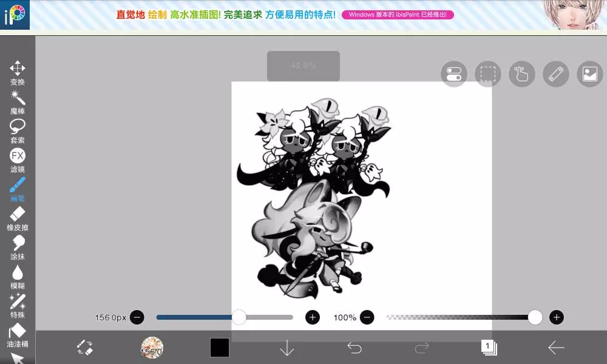
Task: Decrease opacity with the minus button
Action: (367, 317)
